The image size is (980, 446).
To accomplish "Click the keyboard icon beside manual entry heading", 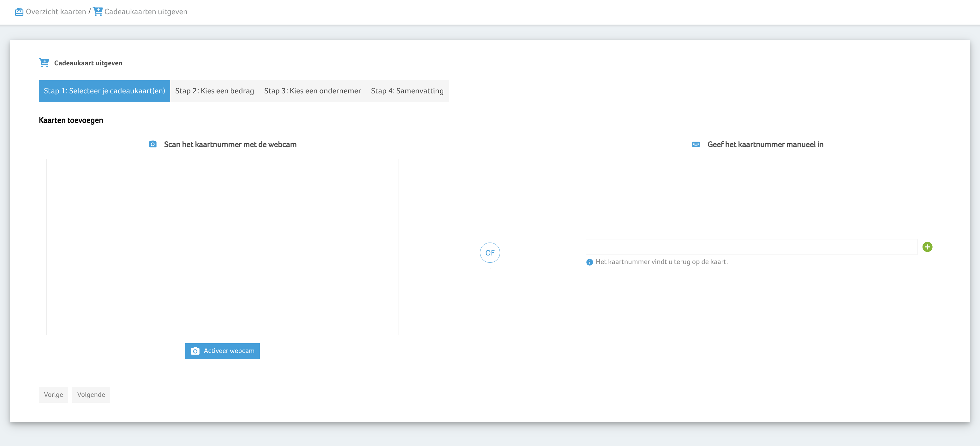I will tap(696, 144).
